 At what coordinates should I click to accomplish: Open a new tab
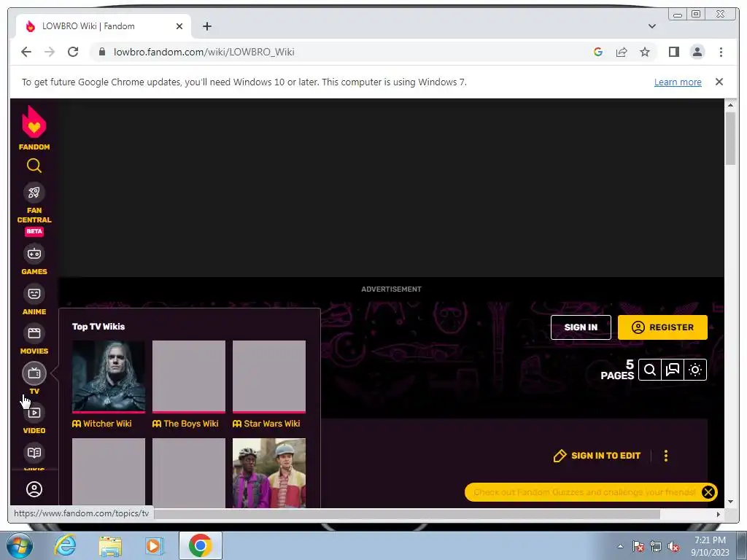point(206,26)
